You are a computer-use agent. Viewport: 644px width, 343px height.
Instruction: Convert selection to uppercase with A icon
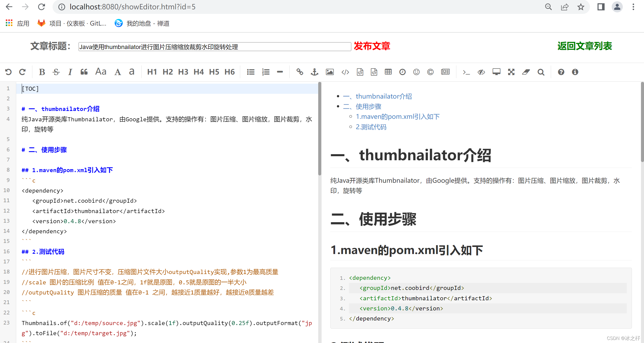click(117, 72)
